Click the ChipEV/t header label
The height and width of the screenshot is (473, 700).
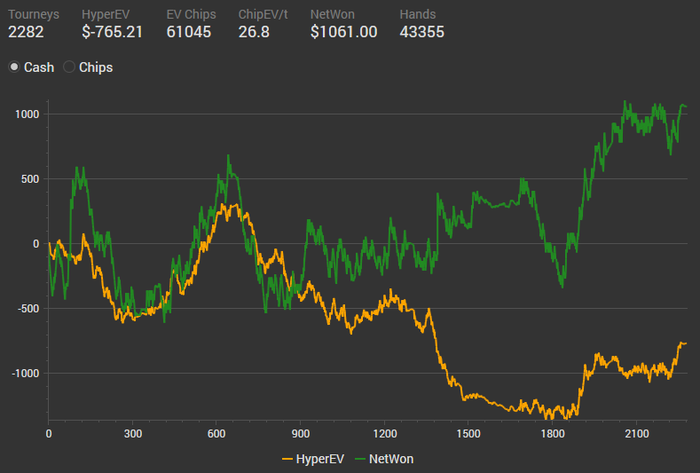tap(263, 14)
